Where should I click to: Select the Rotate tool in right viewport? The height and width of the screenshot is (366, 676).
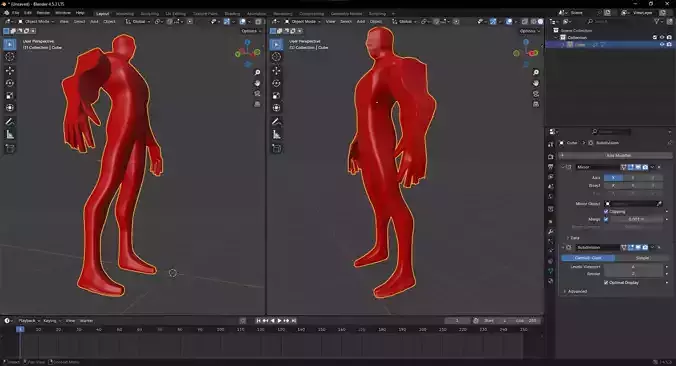tap(276, 83)
